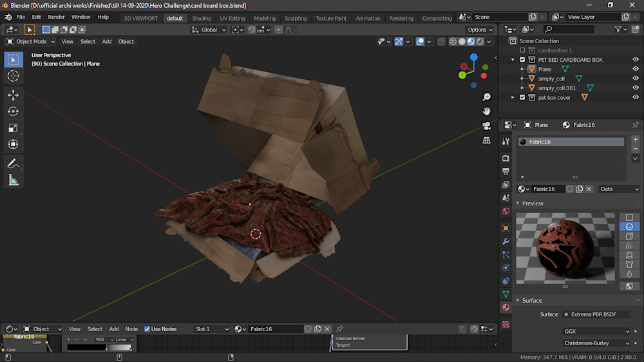
Task: Click the Extreme PBR BSDF surface button
Action: (x=596, y=314)
